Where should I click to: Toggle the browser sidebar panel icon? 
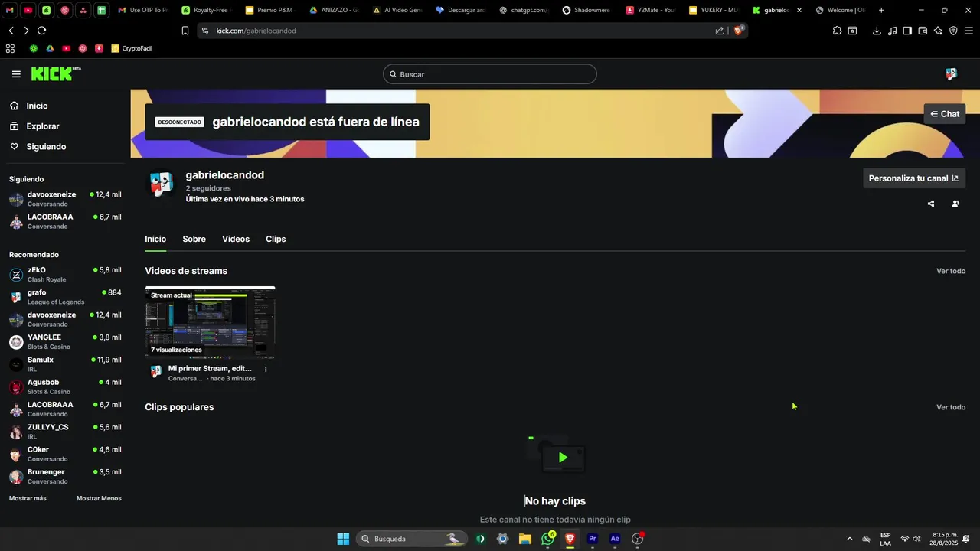pos(907,31)
